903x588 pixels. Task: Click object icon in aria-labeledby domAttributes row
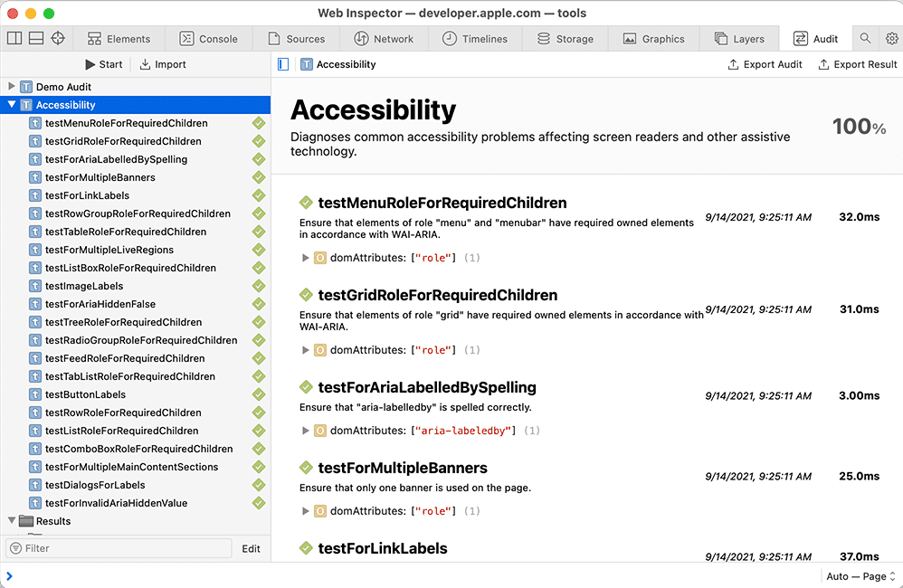pyautogui.click(x=320, y=431)
